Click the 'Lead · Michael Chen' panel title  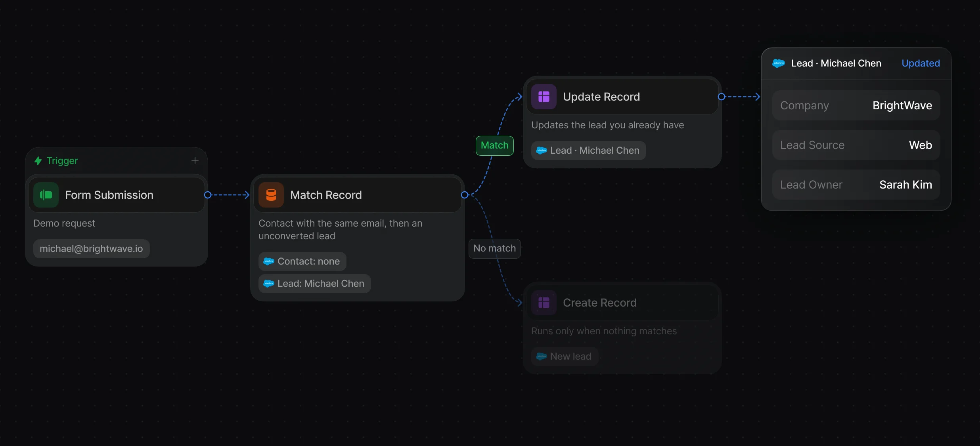coord(836,63)
